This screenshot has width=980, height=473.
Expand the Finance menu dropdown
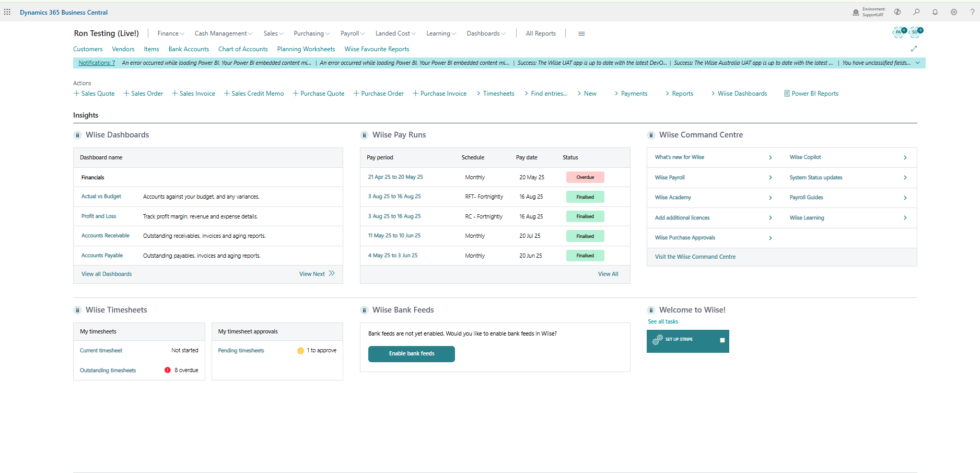point(171,33)
